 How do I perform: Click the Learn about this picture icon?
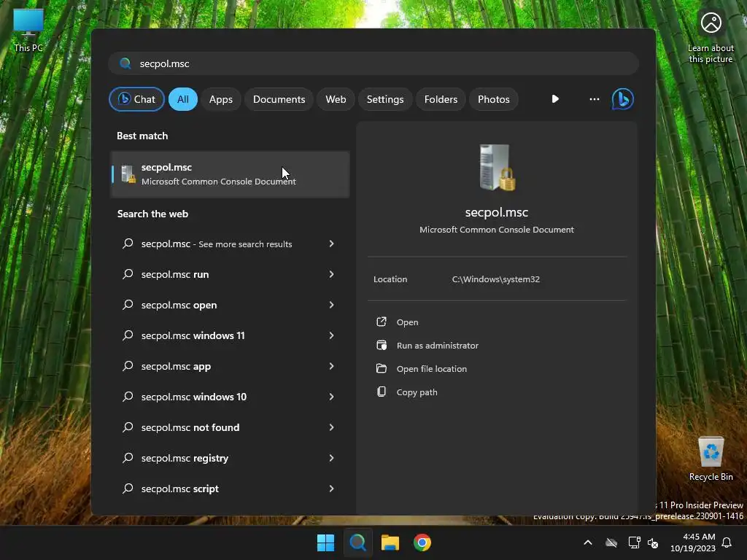pyautogui.click(x=711, y=37)
